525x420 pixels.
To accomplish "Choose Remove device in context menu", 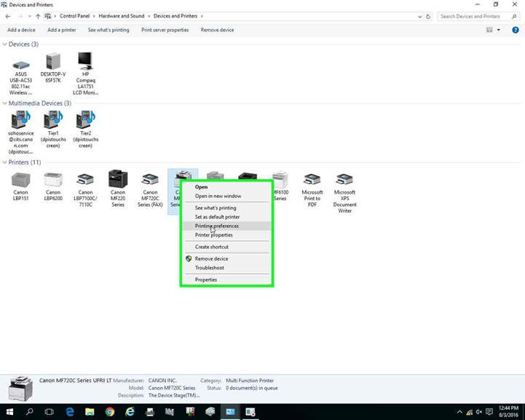I will click(x=212, y=258).
